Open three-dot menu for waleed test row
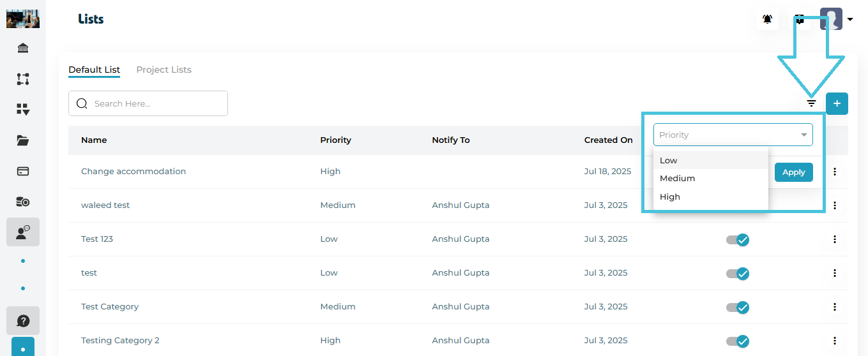Screen dimensions: 868x356 click(834, 205)
